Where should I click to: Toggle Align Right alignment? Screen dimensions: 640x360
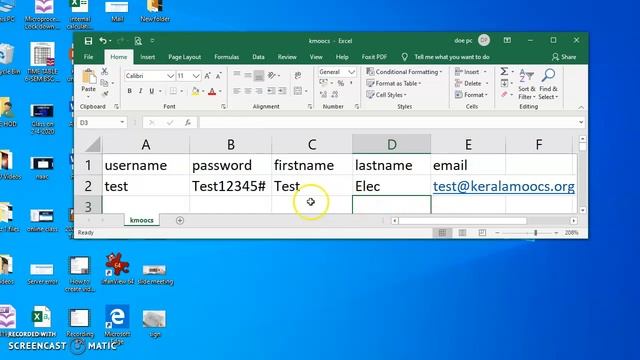[x=259, y=91]
